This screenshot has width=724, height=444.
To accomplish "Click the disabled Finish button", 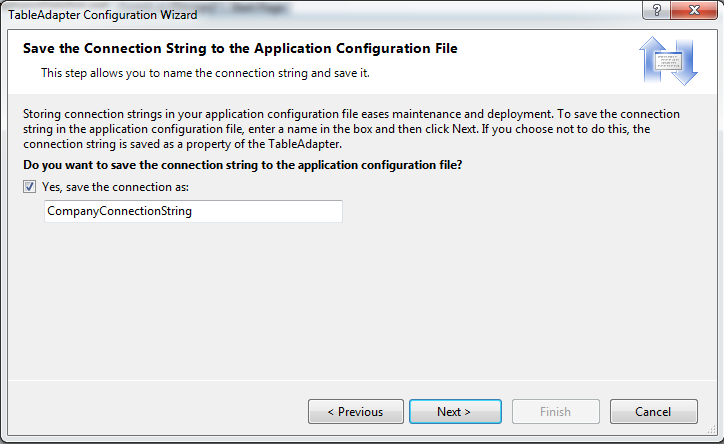I will tap(556, 411).
